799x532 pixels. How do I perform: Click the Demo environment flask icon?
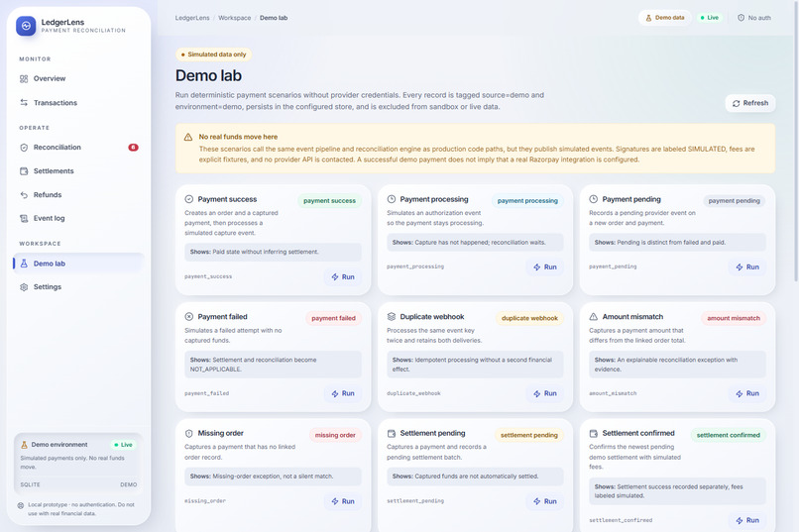click(x=24, y=445)
